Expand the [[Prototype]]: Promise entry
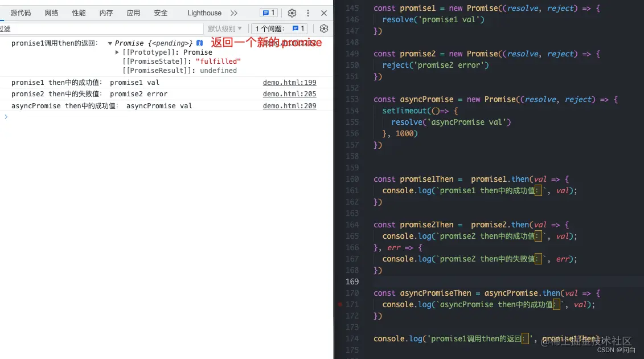The width and height of the screenshot is (644, 359). (117, 52)
